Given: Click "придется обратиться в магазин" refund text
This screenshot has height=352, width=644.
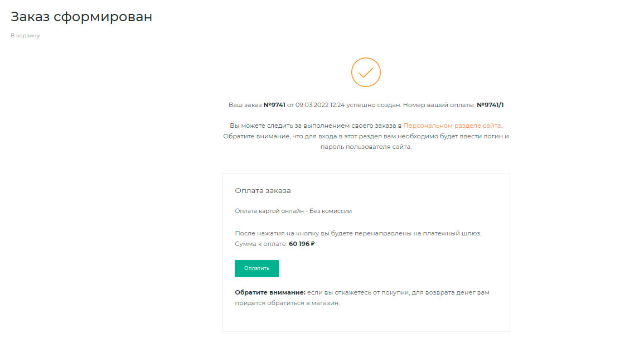Looking at the screenshot, I should pos(287,303).
